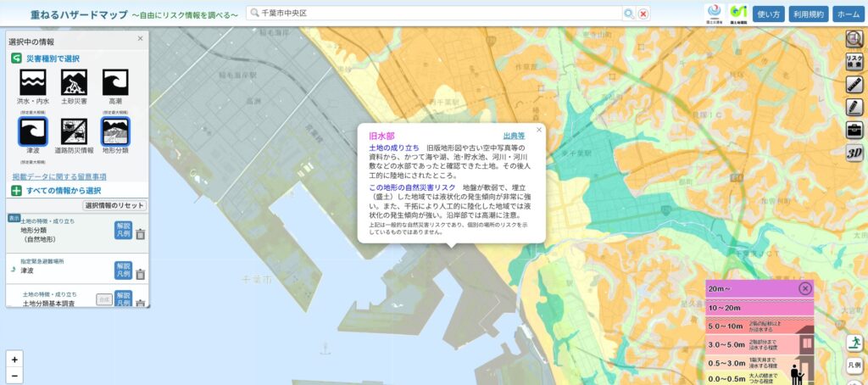868x385 pixels.
Task: Click the 20m～ legend color band
Action: click(x=759, y=288)
